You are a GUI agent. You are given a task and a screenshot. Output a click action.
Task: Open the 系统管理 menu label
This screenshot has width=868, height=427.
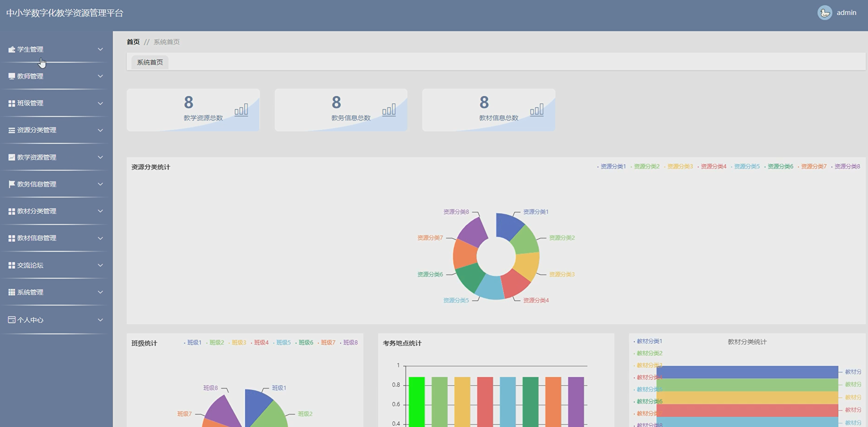(x=30, y=292)
